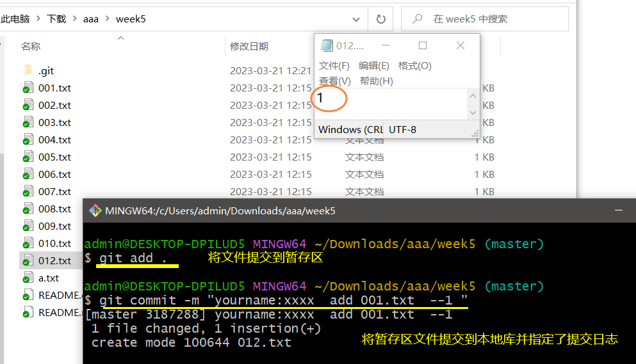This screenshot has width=636, height=364.
Task: Select the 005.txt file icon
Action: 28,157
